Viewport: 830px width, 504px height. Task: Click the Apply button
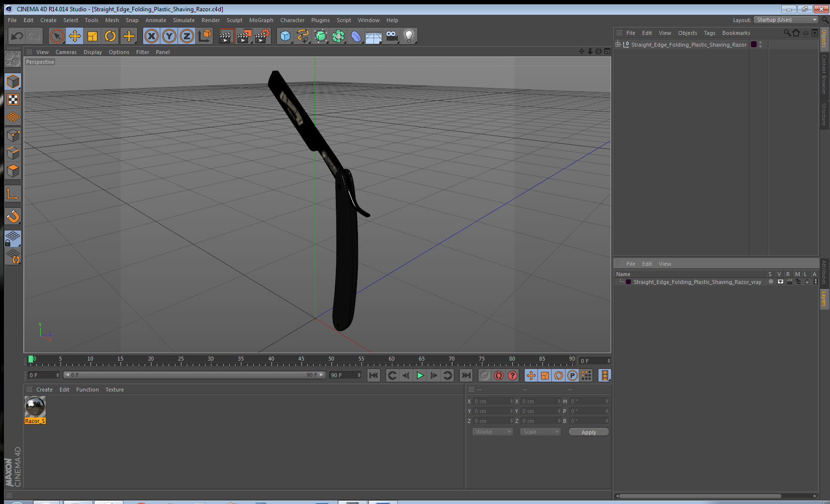[x=589, y=432]
